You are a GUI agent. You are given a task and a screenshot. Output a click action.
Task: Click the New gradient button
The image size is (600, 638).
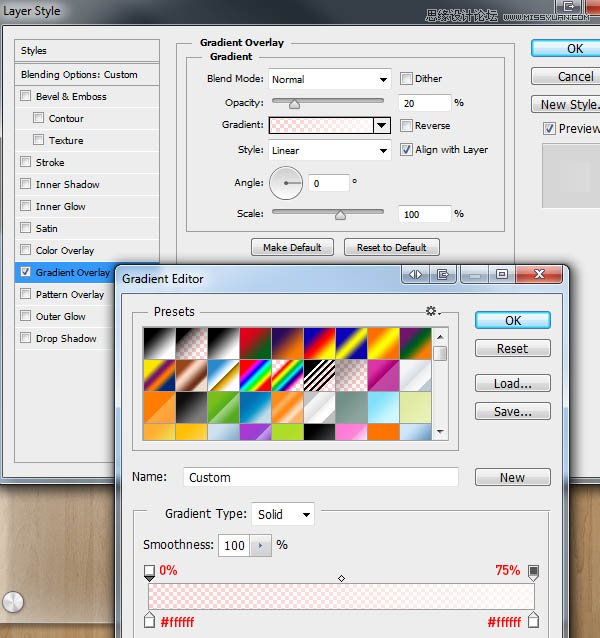(x=513, y=477)
